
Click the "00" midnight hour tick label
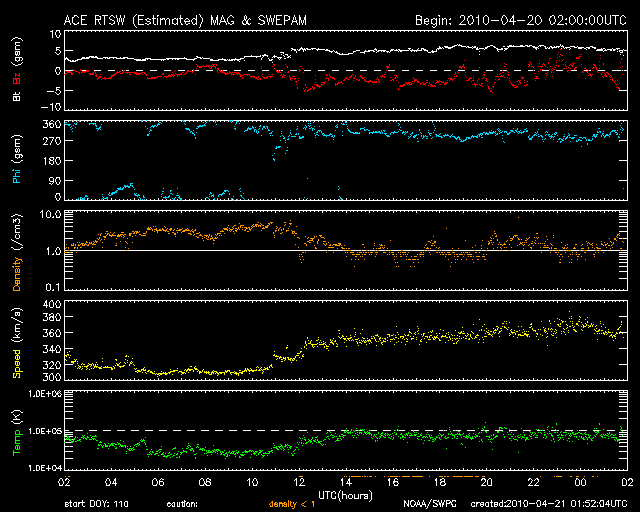[x=580, y=482]
